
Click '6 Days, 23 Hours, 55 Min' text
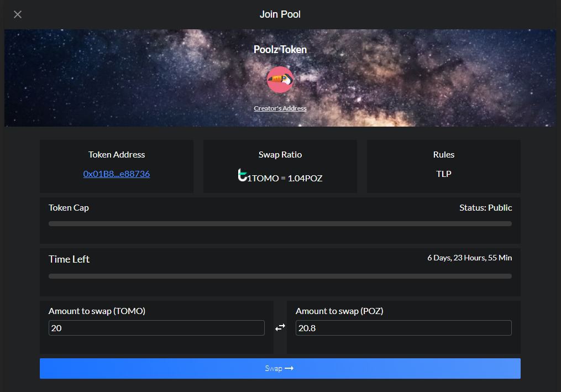click(469, 258)
